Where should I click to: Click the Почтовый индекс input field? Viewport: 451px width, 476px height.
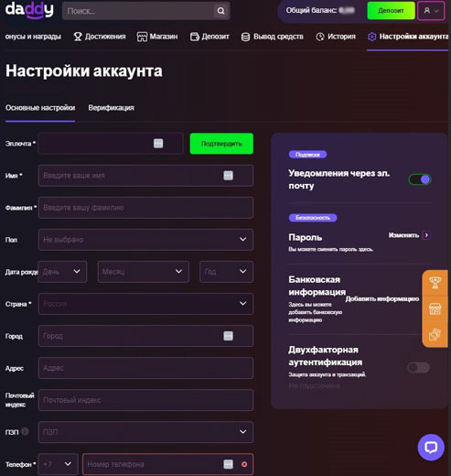145,400
